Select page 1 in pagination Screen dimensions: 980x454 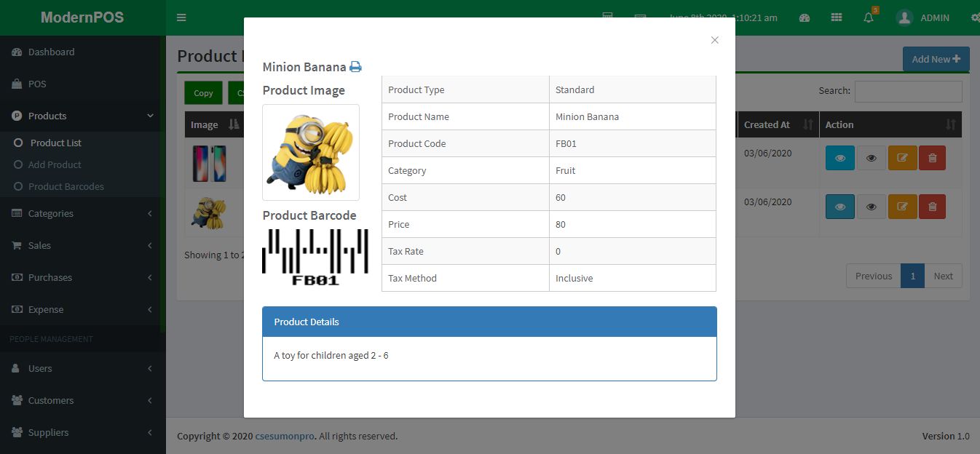tap(913, 276)
